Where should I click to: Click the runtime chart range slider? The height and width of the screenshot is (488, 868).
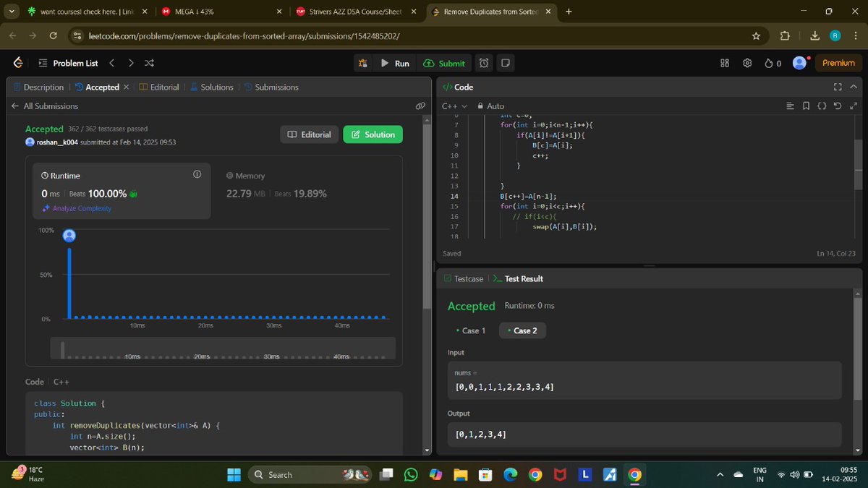coord(223,348)
